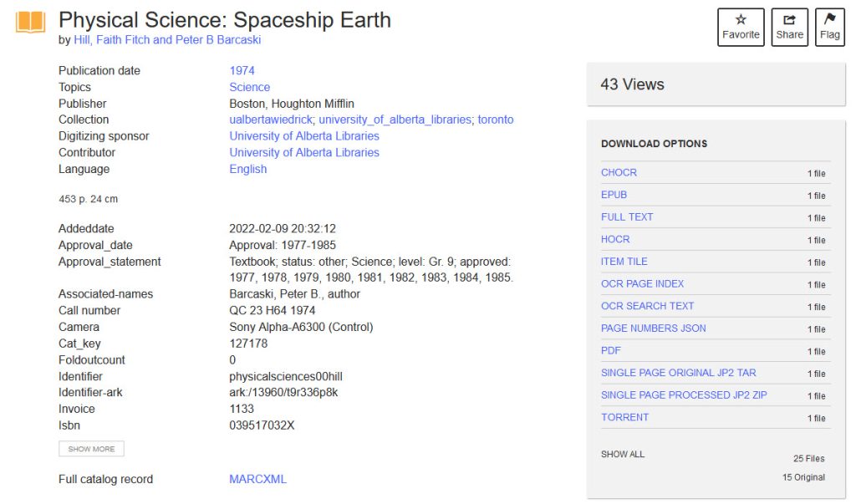
Task: Download OCR PAGE INDEX file
Action: coord(642,284)
